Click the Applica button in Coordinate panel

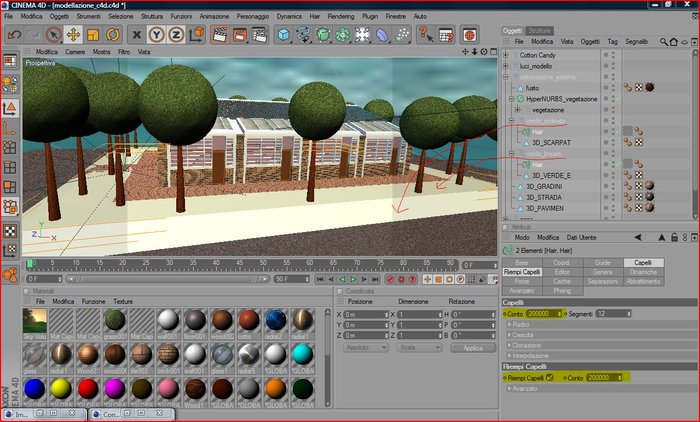coord(473,348)
